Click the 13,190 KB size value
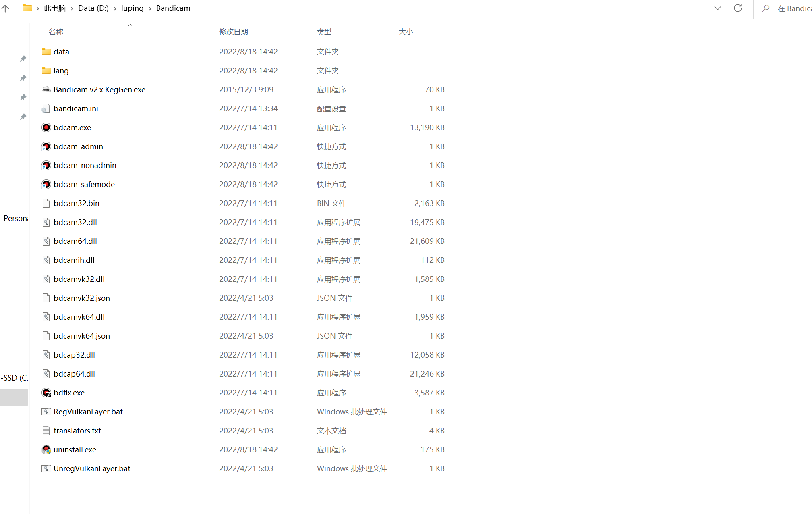 pyautogui.click(x=427, y=127)
